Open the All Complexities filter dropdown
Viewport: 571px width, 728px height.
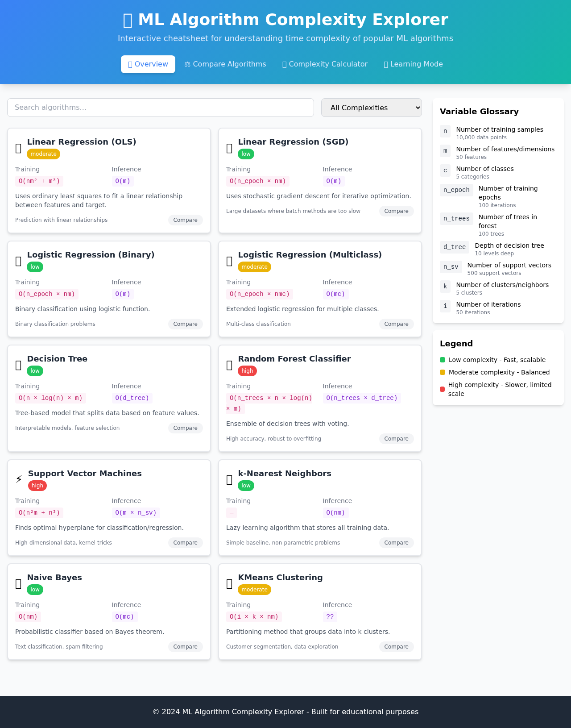point(372,108)
